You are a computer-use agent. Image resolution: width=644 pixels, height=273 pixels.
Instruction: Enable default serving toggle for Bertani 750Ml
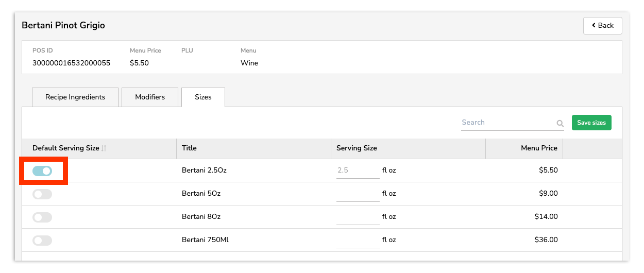tap(42, 241)
